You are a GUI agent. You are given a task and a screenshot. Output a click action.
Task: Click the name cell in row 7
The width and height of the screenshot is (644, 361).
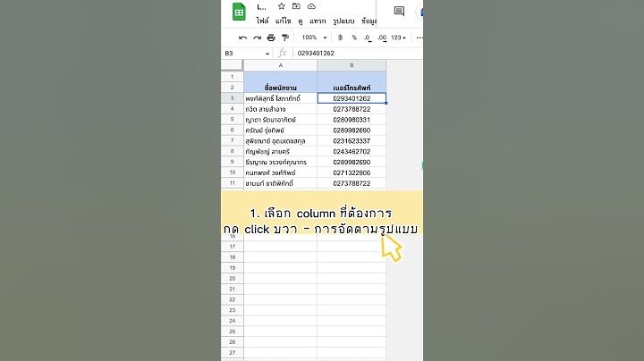281,141
